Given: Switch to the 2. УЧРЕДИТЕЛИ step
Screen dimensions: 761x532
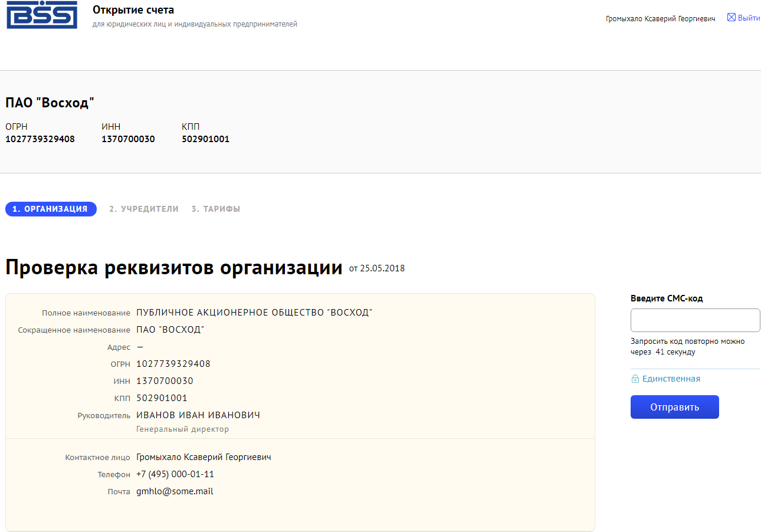Looking at the screenshot, I should click(144, 209).
